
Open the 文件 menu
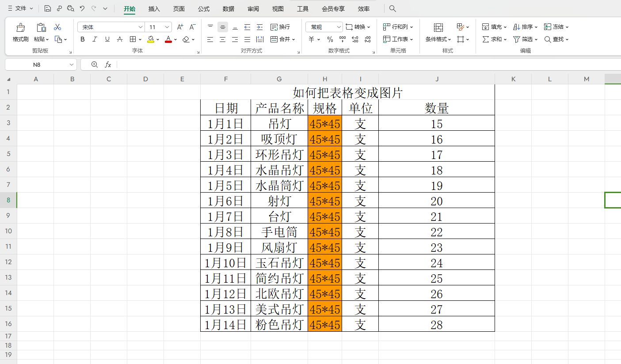[x=20, y=9]
